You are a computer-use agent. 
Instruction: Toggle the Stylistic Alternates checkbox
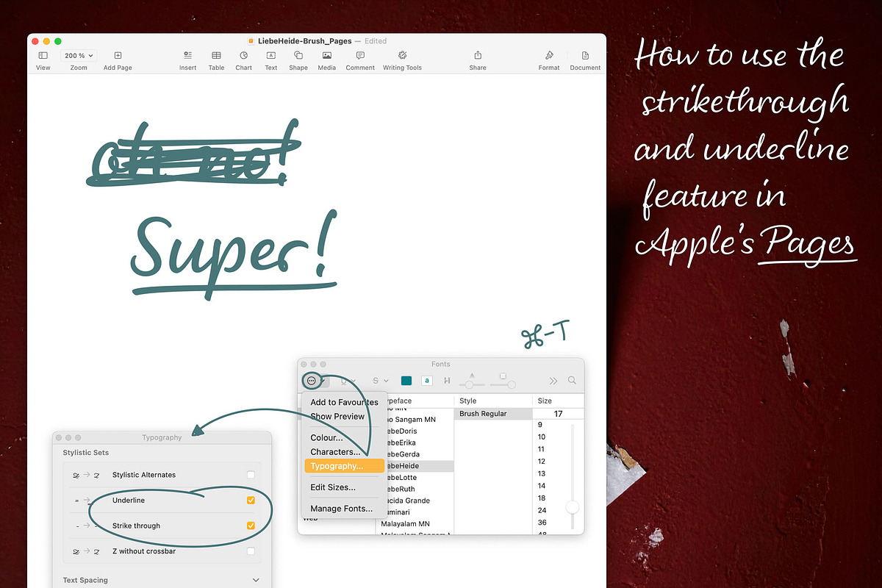tap(251, 475)
